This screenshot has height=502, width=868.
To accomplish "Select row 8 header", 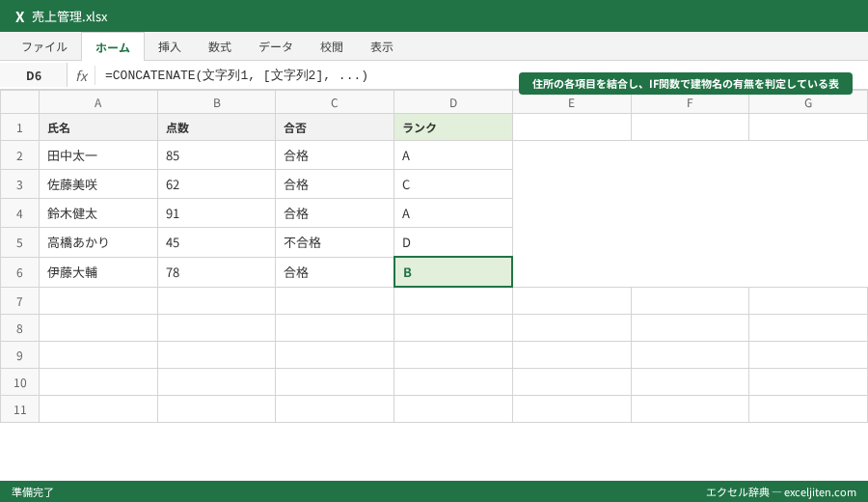I will click(19, 328).
